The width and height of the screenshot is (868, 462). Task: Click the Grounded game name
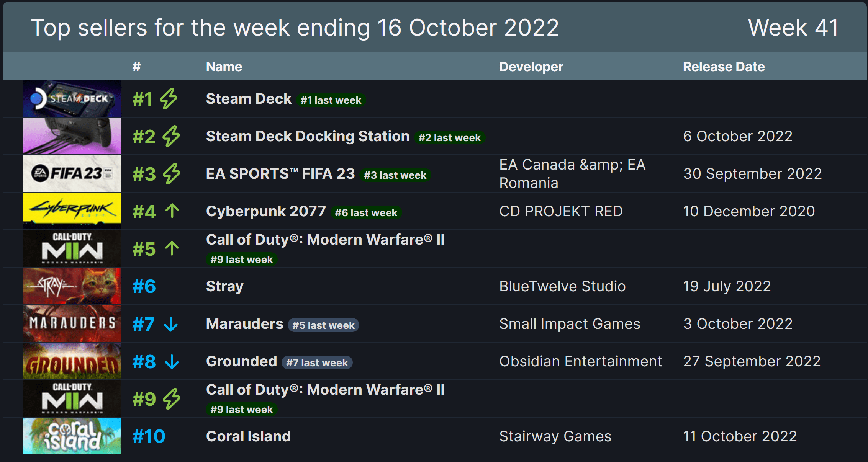241,361
